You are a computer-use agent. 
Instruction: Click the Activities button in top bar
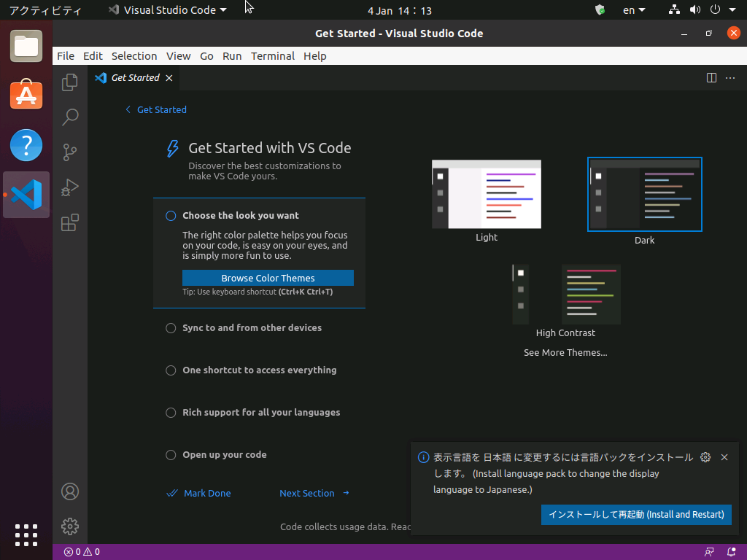point(46,10)
